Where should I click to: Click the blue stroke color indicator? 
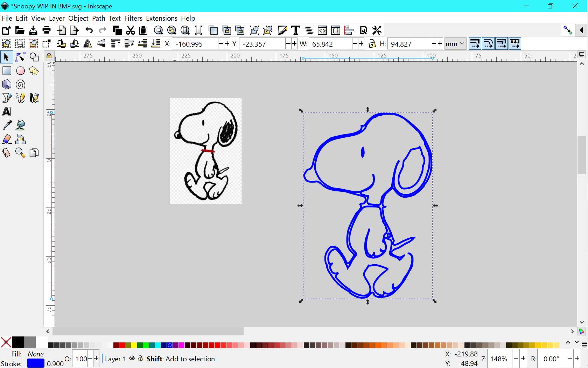tap(35, 363)
